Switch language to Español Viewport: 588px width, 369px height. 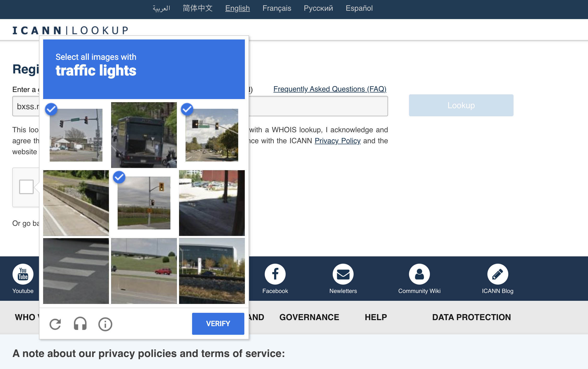[x=359, y=8]
